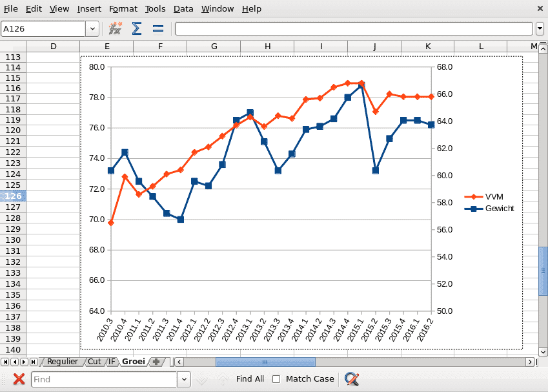Jump to the first sheet tab arrow
This screenshot has height=392, width=548.
click(5, 362)
